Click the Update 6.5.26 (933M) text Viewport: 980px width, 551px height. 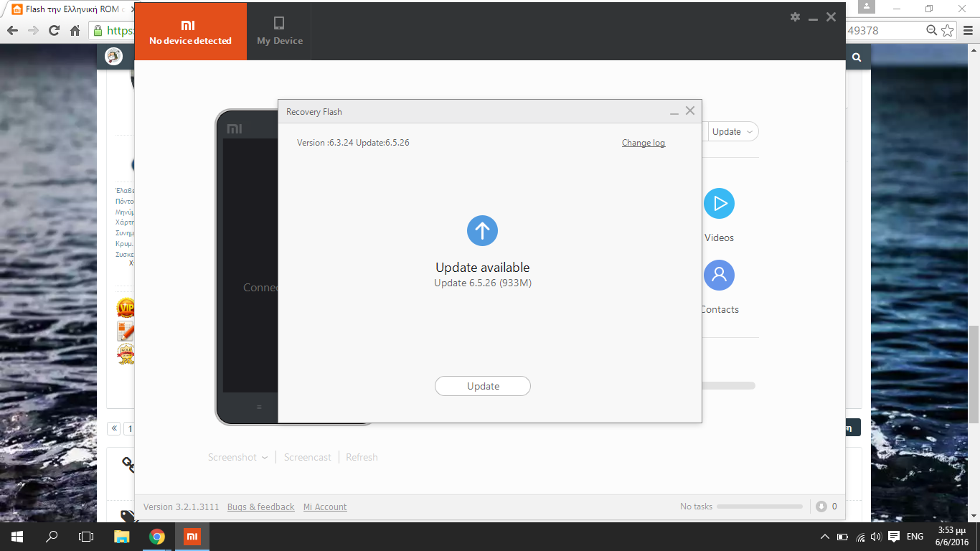click(x=483, y=283)
